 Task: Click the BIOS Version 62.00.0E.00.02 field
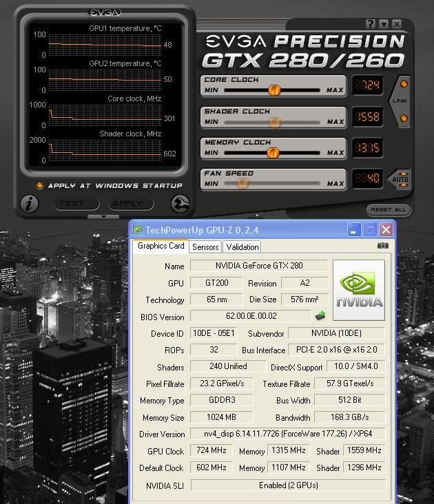tap(251, 315)
